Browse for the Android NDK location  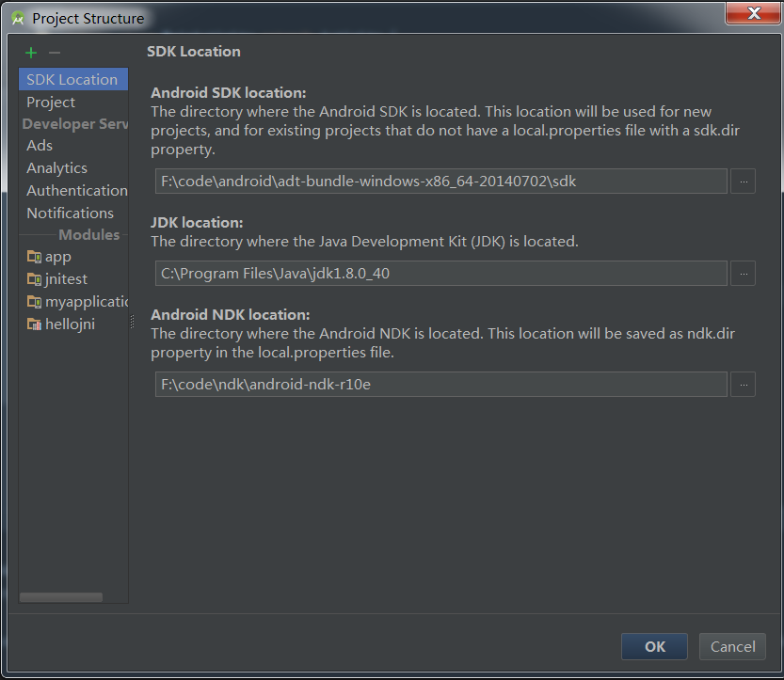click(743, 385)
